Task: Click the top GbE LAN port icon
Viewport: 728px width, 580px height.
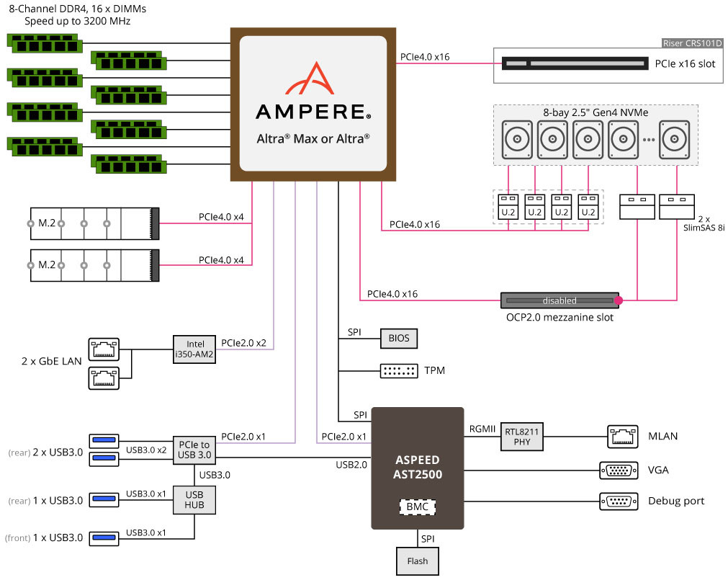Action: point(104,349)
